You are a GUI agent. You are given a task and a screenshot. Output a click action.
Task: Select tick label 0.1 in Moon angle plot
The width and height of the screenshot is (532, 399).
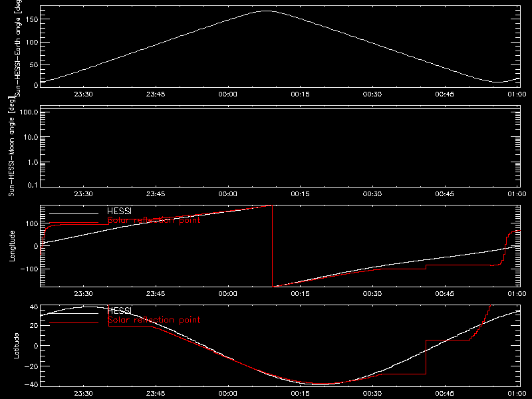tap(33, 185)
